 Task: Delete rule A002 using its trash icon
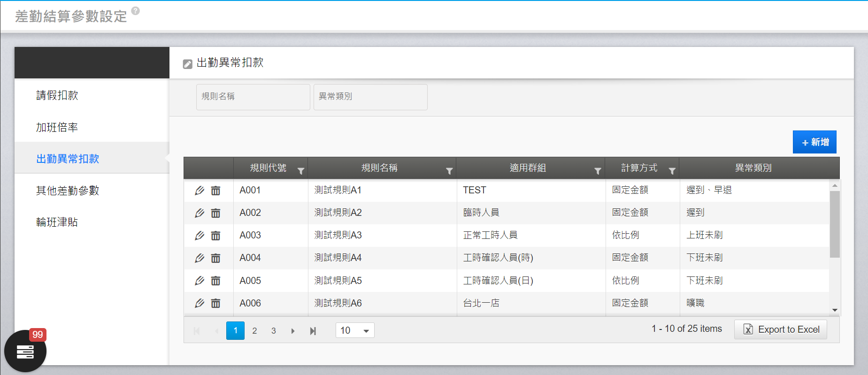click(215, 213)
